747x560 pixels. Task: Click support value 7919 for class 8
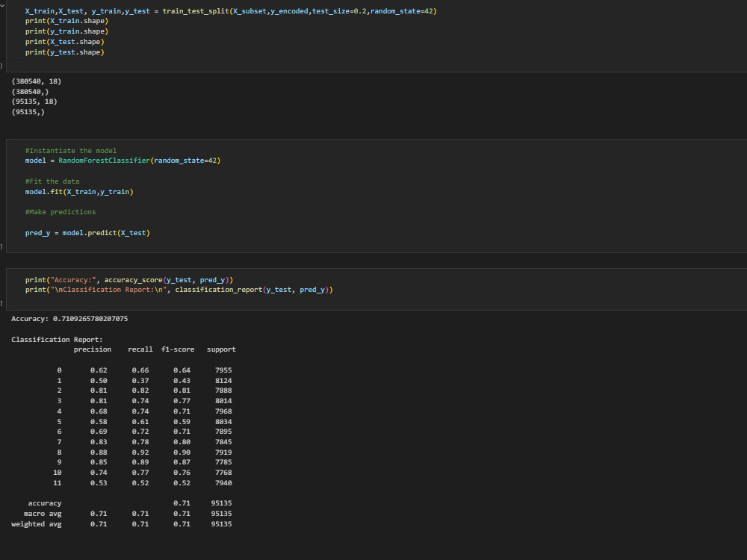pos(223,452)
